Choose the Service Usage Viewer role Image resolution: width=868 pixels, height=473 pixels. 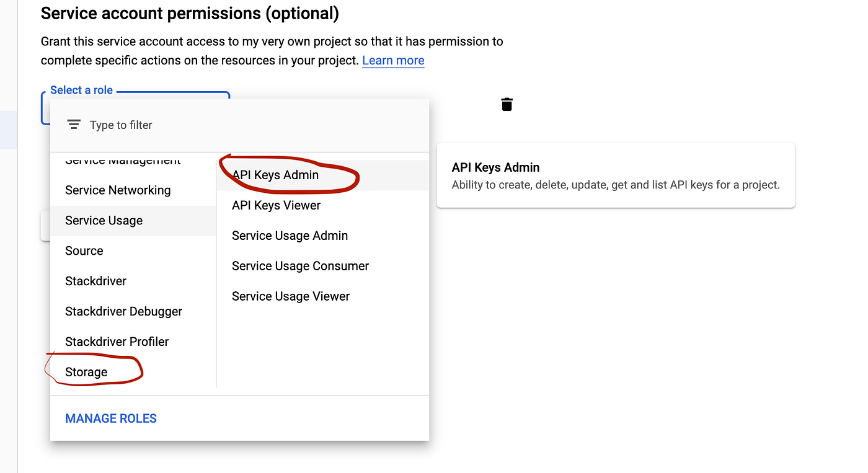[x=291, y=296]
